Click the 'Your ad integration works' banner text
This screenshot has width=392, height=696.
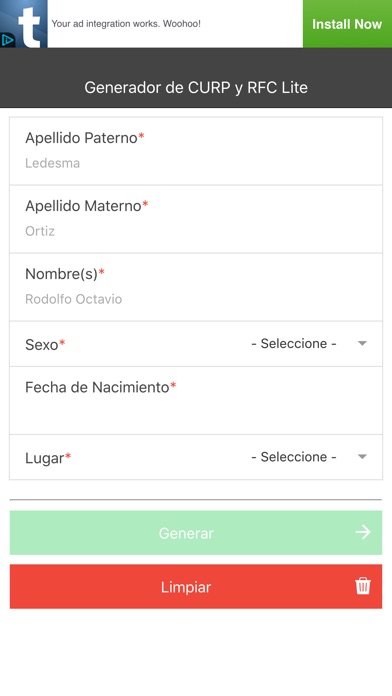coord(126,24)
